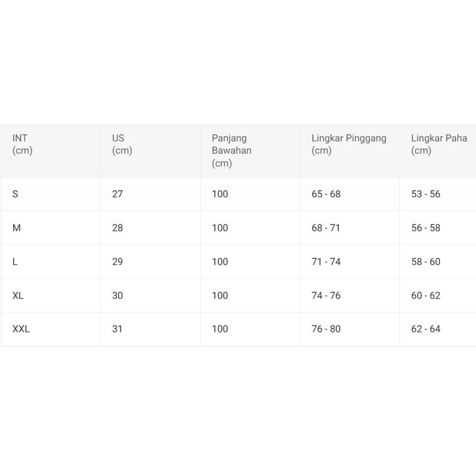
Task: Select the Lingkar Paha column header
Action: [x=439, y=144]
